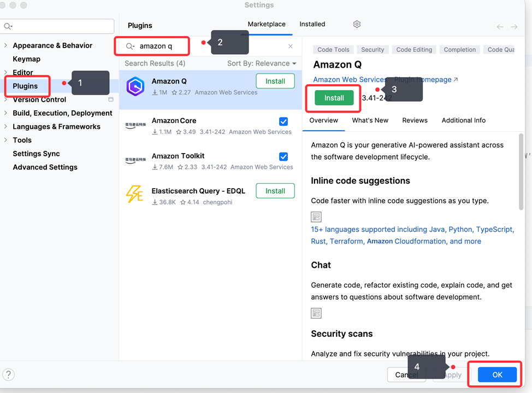The width and height of the screenshot is (532, 393).
Task: Click the forward navigation arrow
Action: point(514,27)
